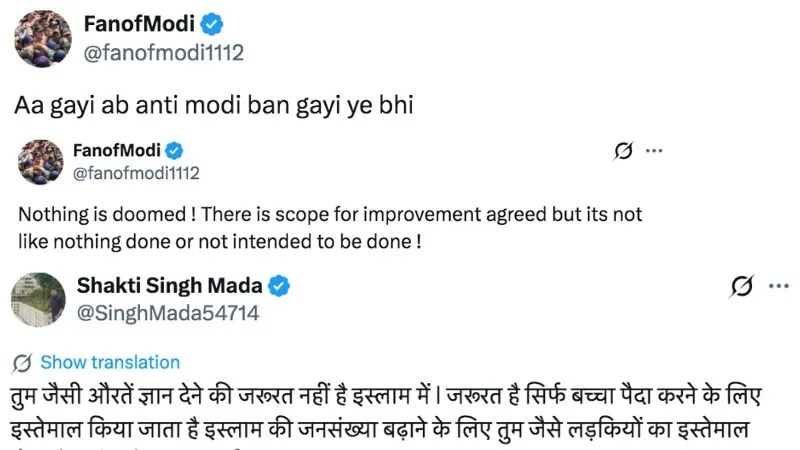The image size is (800, 450).
Task: Open the 'Nothing is doomed' tweet text
Action: click(330, 228)
